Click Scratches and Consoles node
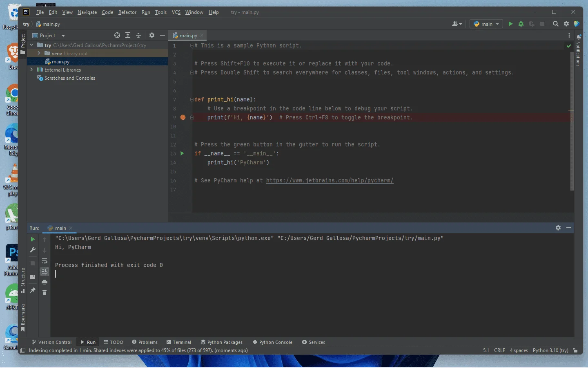588x368 pixels. (x=69, y=78)
